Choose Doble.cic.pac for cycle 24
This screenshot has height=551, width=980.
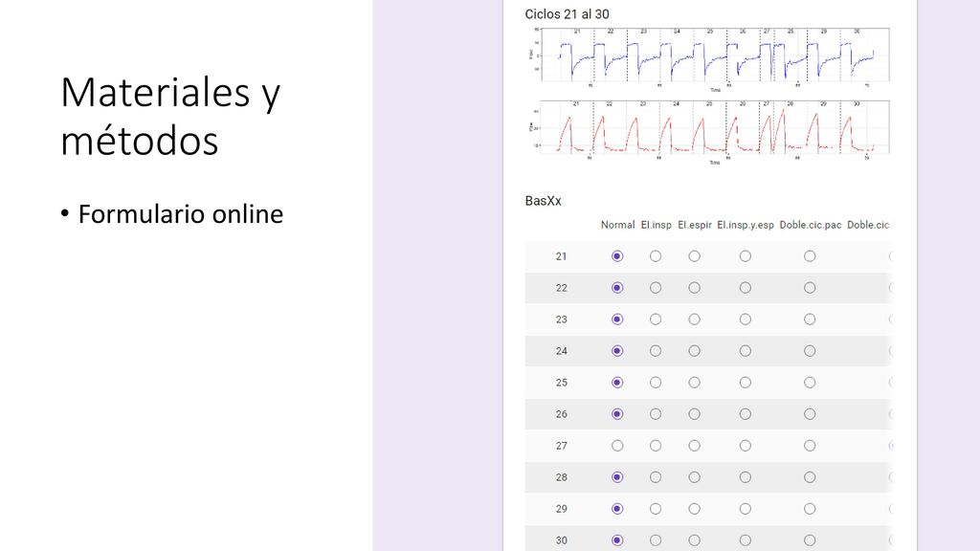(x=810, y=351)
